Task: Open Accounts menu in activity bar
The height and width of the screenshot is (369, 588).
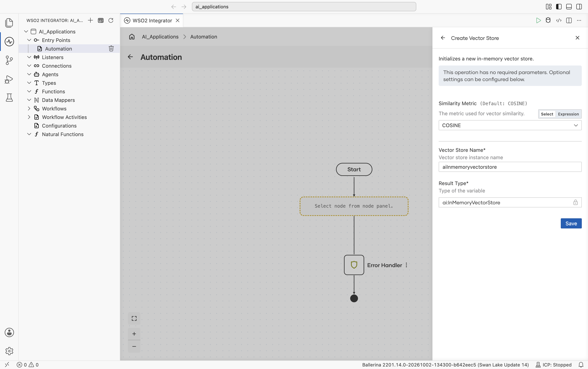Action: click(9, 332)
